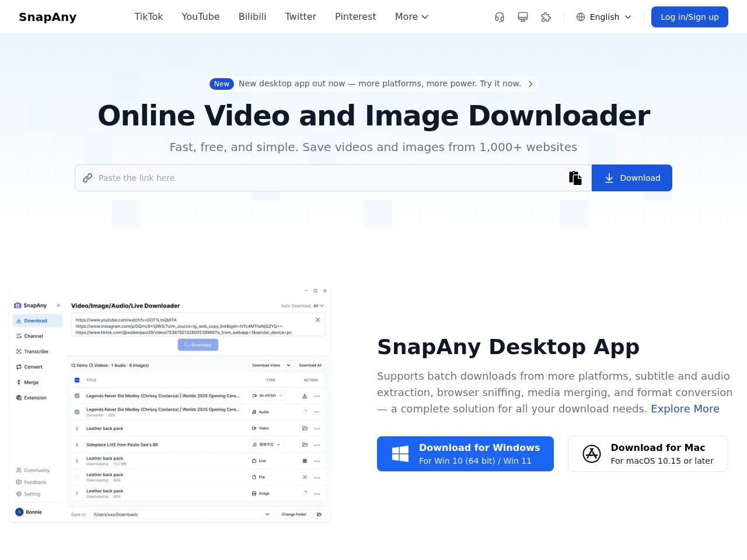Click the Windows logo on download button
747x560 pixels.
[400, 454]
